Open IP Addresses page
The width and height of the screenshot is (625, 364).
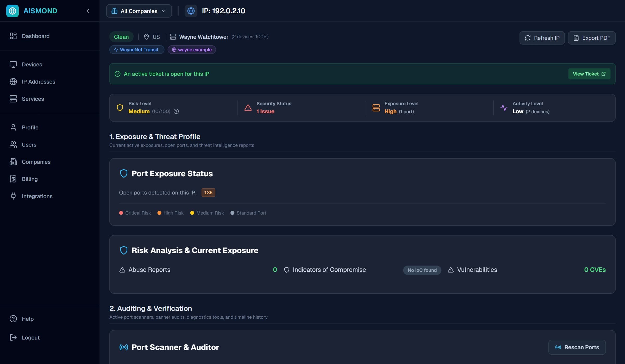(x=50, y=81)
